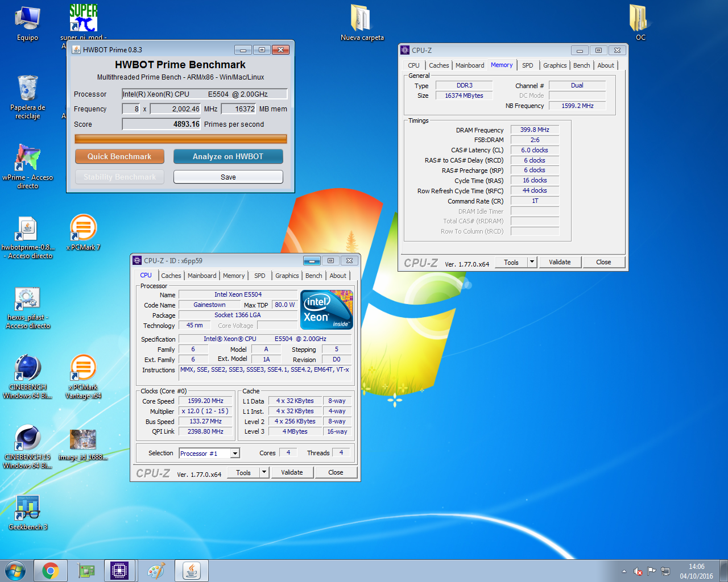The height and width of the screenshot is (582, 728).
Task: Select About tab in CPU-Z memory window
Action: coord(606,65)
